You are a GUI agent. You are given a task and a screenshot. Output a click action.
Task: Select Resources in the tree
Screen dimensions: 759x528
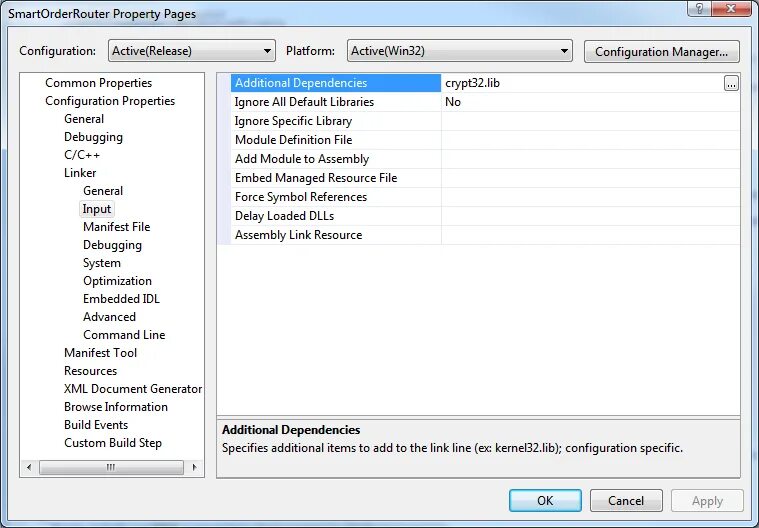(91, 371)
